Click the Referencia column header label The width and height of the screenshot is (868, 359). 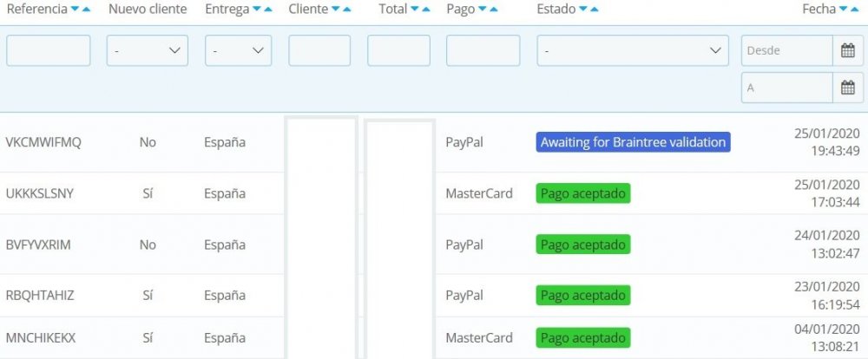pos(37,10)
